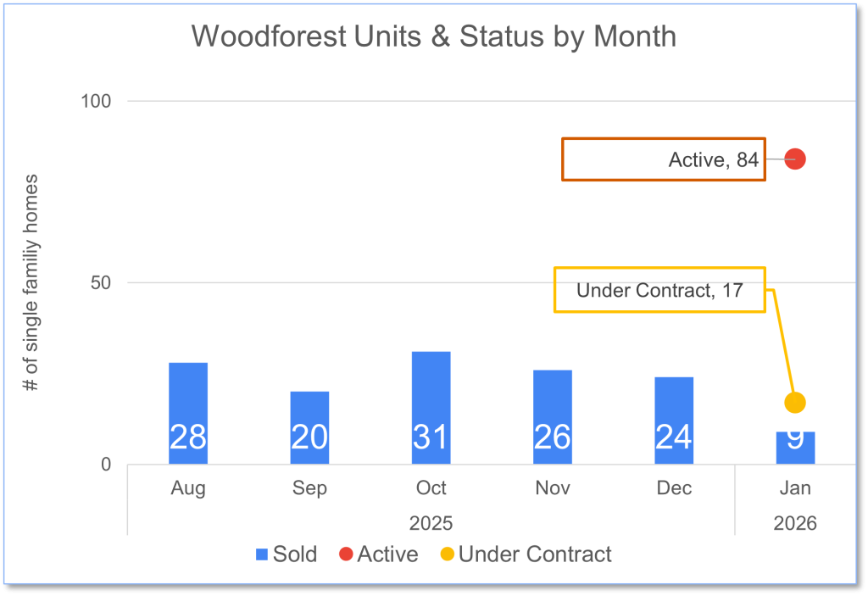Image resolution: width=868 pixels, height=596 pixels.
Task: Select the 'Under Contract, 17' callout label
Action: click(x=659, y=290)
